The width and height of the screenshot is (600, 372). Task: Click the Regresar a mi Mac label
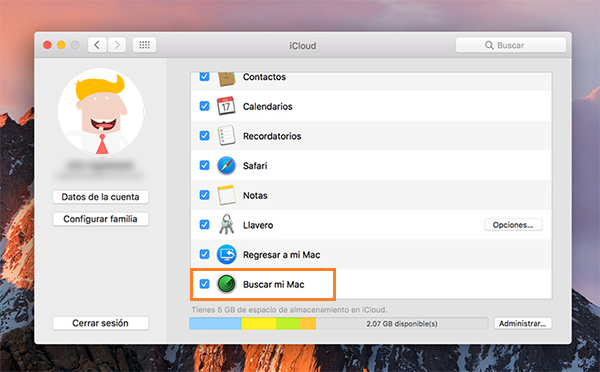point(282,255)
